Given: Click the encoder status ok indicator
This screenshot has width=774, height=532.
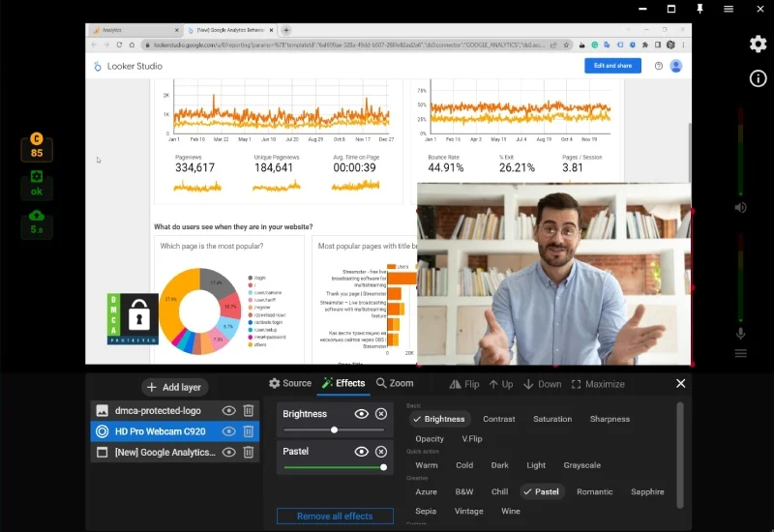Looking at the screenshot, I should (x=37, y=185).
